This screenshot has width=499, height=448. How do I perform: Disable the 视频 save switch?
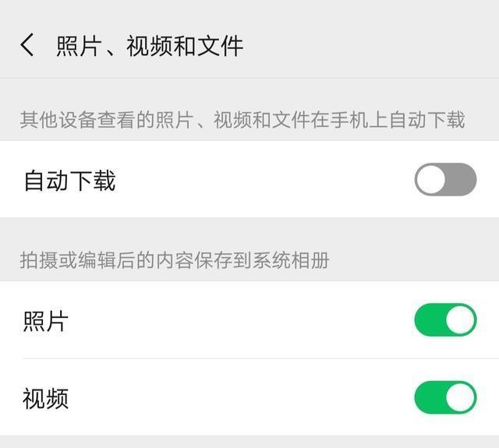pyautogui.click(x=445, y=397)
